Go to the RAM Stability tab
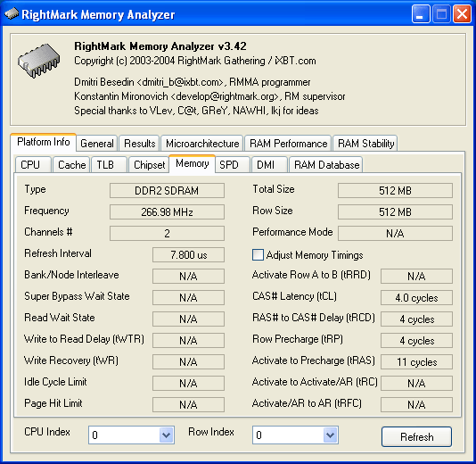Screen dimensions: 476x464 pyautogui.click(x=365, y=144)
